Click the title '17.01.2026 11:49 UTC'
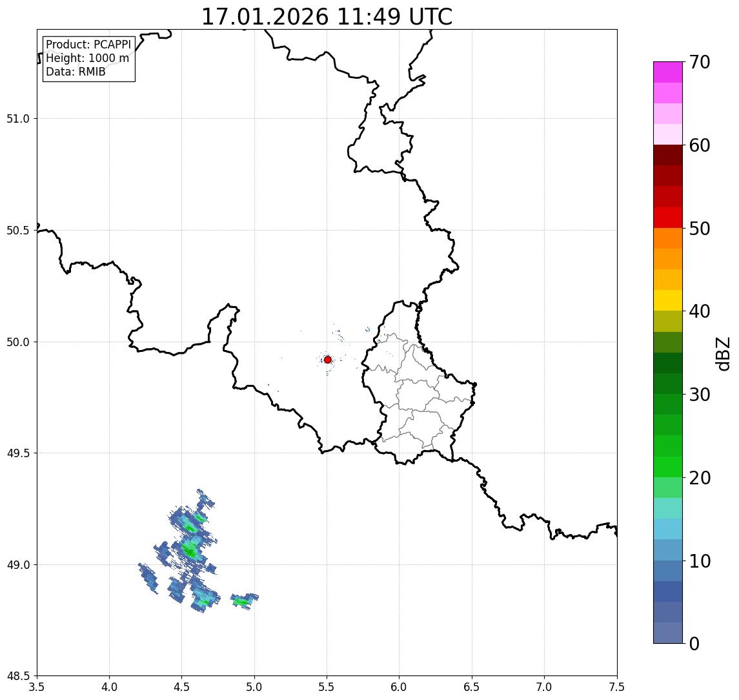This screenshot has width=739, height=700. (x=327, y=17)
